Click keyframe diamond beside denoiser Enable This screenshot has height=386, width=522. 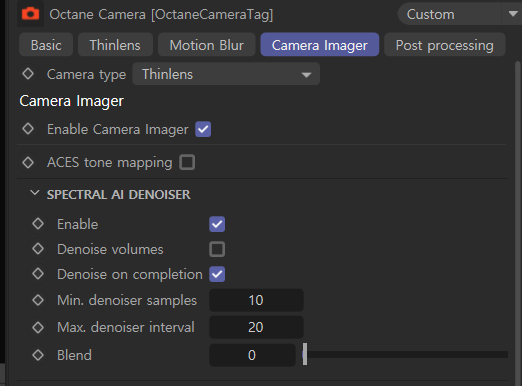tap(38, 224)
